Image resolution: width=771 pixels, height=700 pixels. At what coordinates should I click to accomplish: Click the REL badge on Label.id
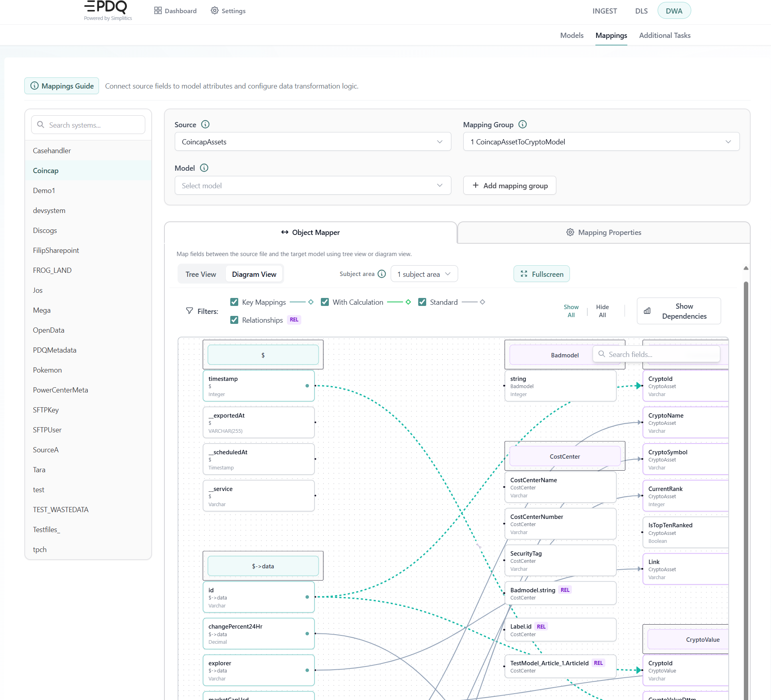coord(541,627)
